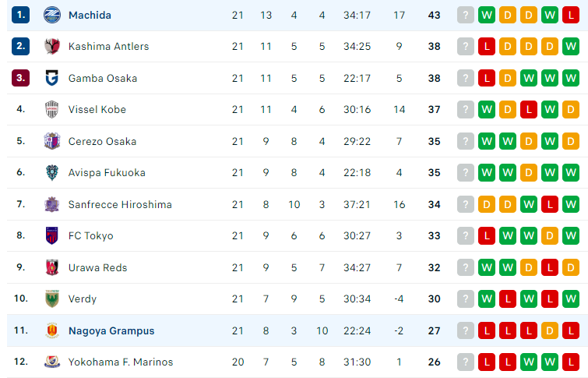The image size is (588, 378).
Task: Click Kashima Antlers' red L form badge
Action: pos(487,47)
